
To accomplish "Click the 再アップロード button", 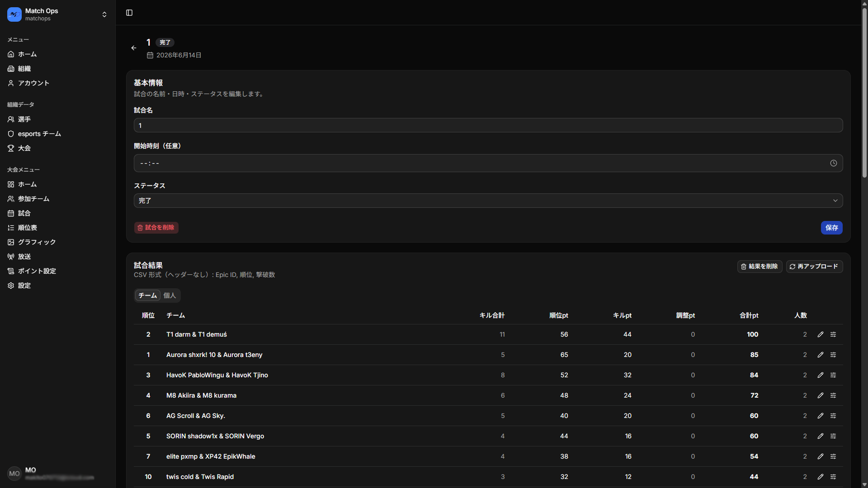I will point(814,267).
